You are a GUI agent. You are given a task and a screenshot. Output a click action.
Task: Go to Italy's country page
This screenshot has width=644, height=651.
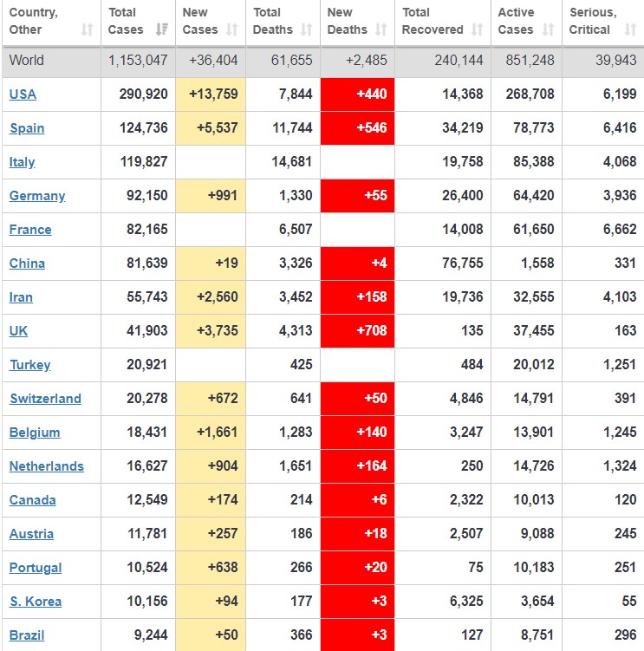pos(22,162)
